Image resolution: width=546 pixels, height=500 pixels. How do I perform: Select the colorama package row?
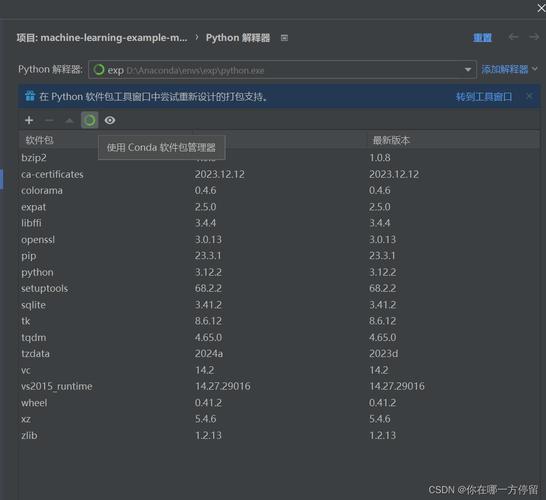click(x=279, y=190)
